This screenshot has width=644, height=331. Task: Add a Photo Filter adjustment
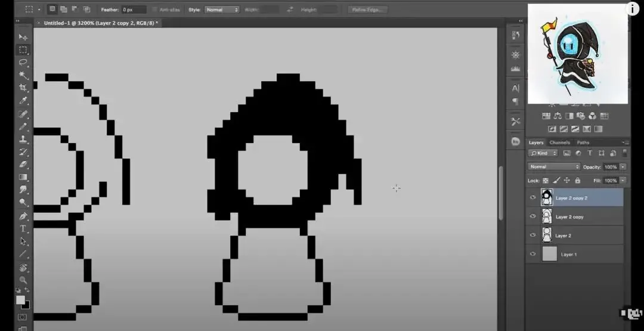click(x=581, y=116)
